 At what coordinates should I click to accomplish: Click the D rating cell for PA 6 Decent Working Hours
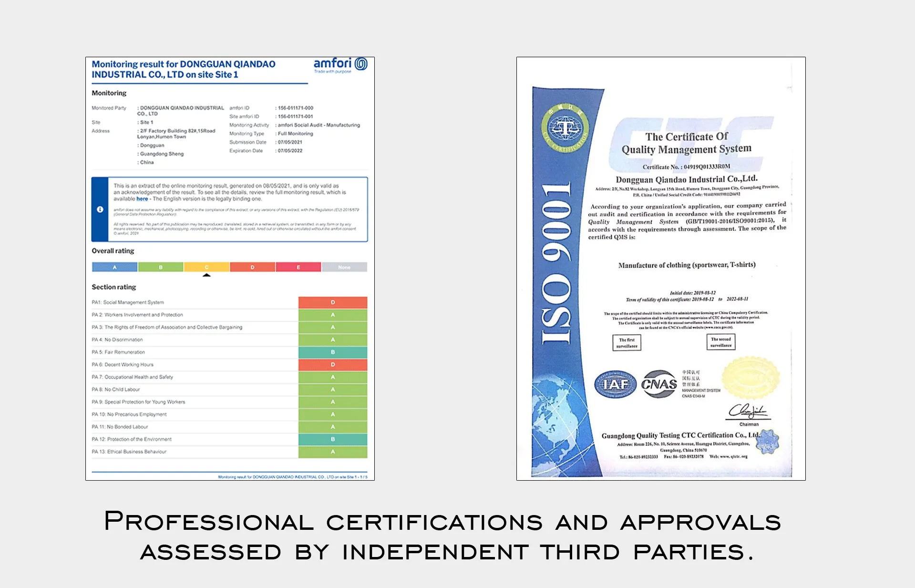(333, 364)
